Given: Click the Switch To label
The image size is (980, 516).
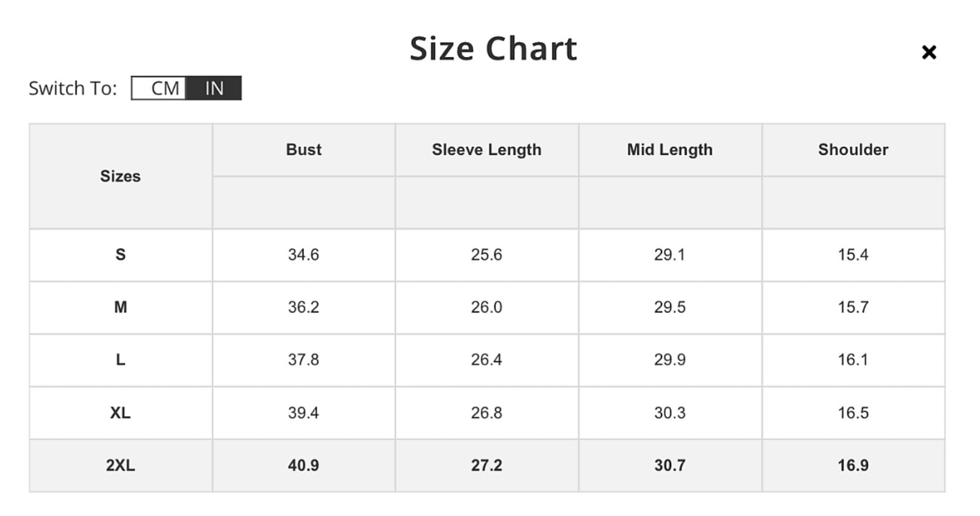Looking at the screenshot, I should (73, 88).
